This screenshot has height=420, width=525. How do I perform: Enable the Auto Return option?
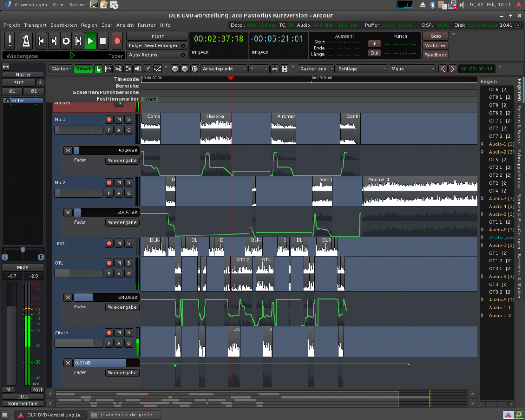pyautogui.click(x=157, y=55)
